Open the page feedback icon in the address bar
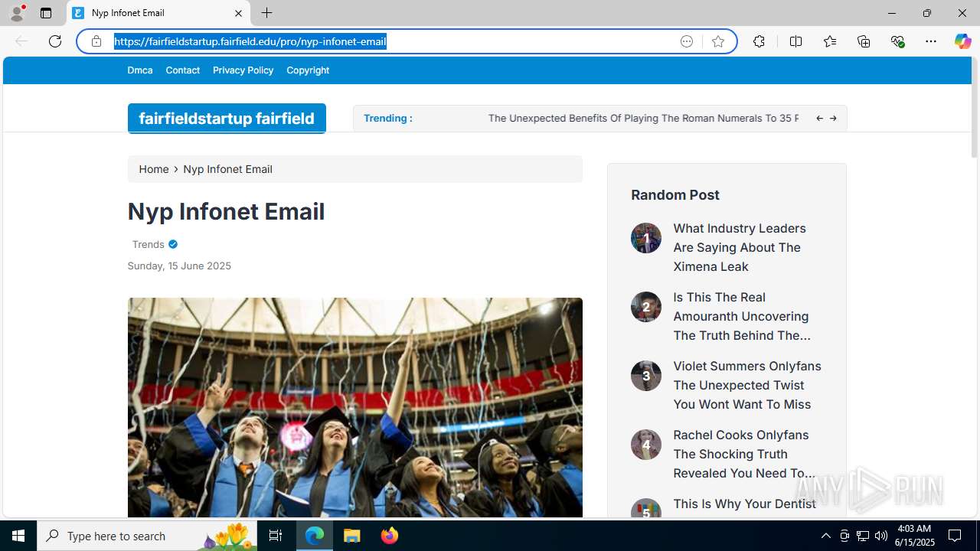Image resolution: width=980 pixels, height=551 pixels. [x=687, y=41]
